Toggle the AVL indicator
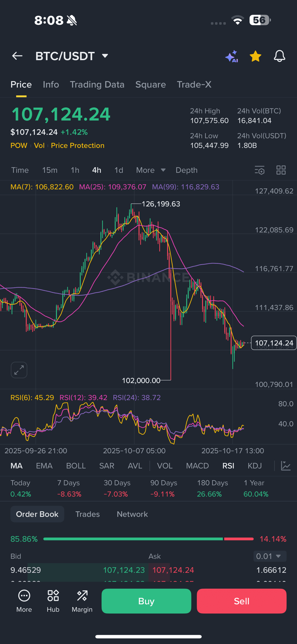Image resolution: width=297 pixels, height=644 pixels. pyautogui.click(x=135, y=466)
